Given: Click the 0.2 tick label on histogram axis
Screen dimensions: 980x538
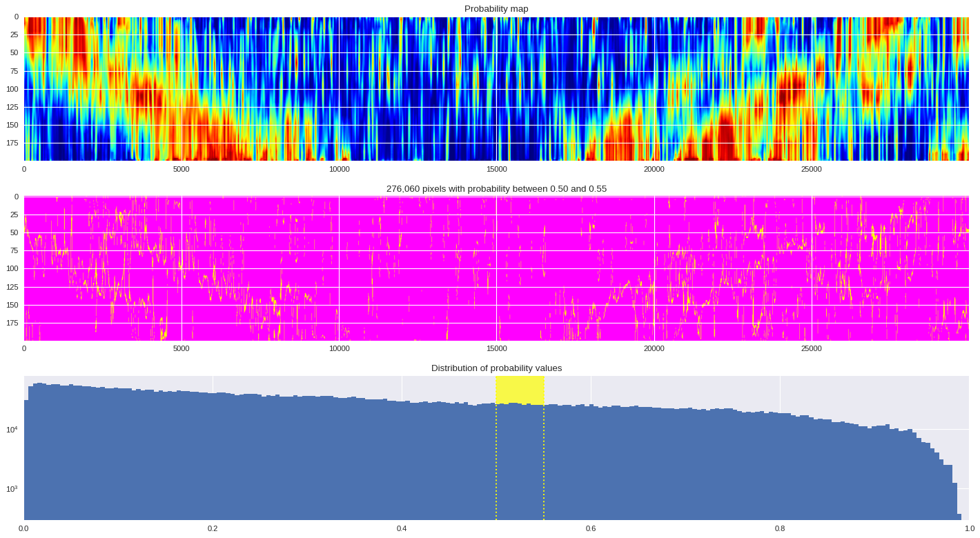Looking at the screenshot, I should 213,529.
